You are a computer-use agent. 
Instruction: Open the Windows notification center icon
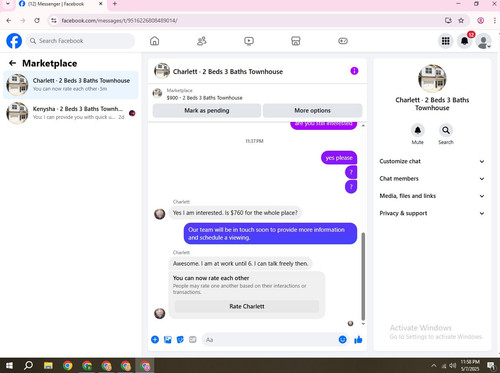coord(491,366)
